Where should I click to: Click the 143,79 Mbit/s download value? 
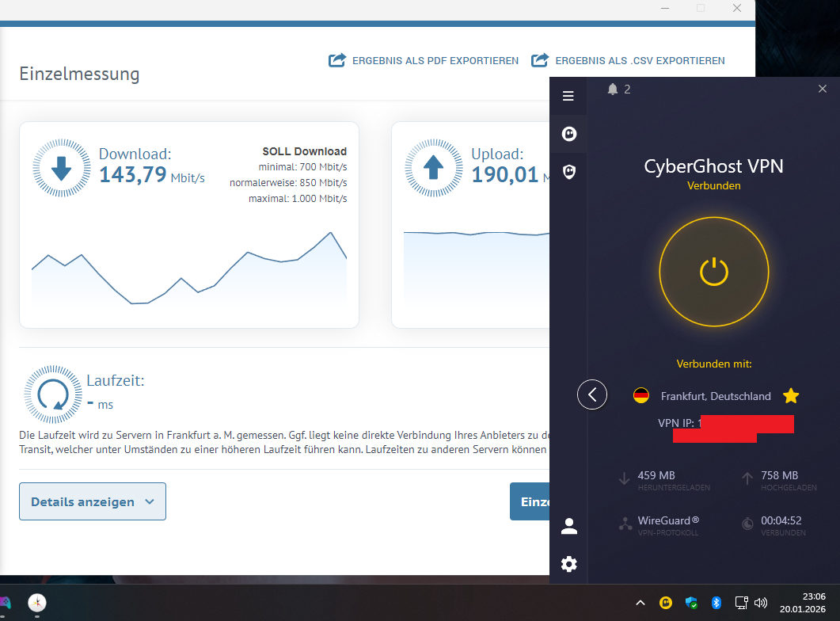coord(151,175)
